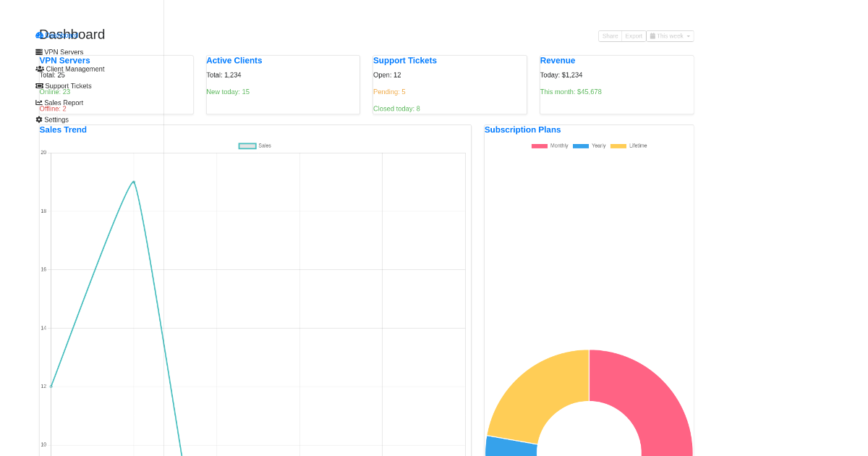Viewport: 868px width, 456px height.
Task: Click the Share button
Action: [610, 35]
